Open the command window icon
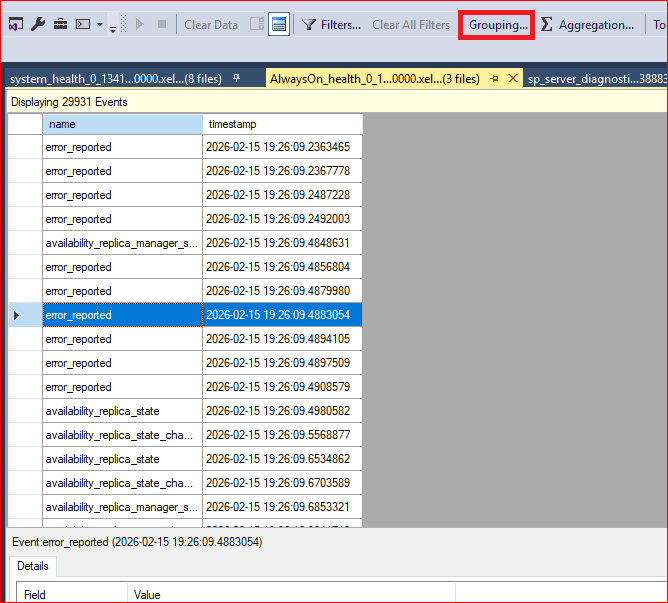Viewport: 668px width, 603px height. (83, 24)
